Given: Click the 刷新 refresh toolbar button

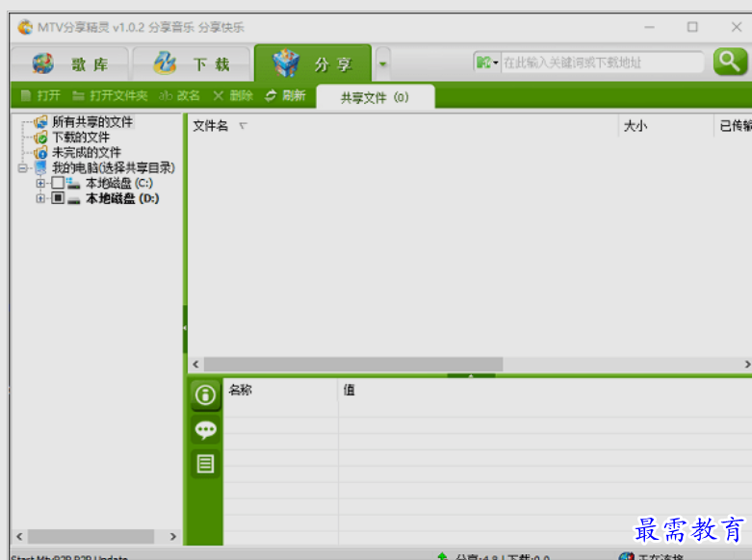Looking at the screenshot, I should click(x=285, y=95).
